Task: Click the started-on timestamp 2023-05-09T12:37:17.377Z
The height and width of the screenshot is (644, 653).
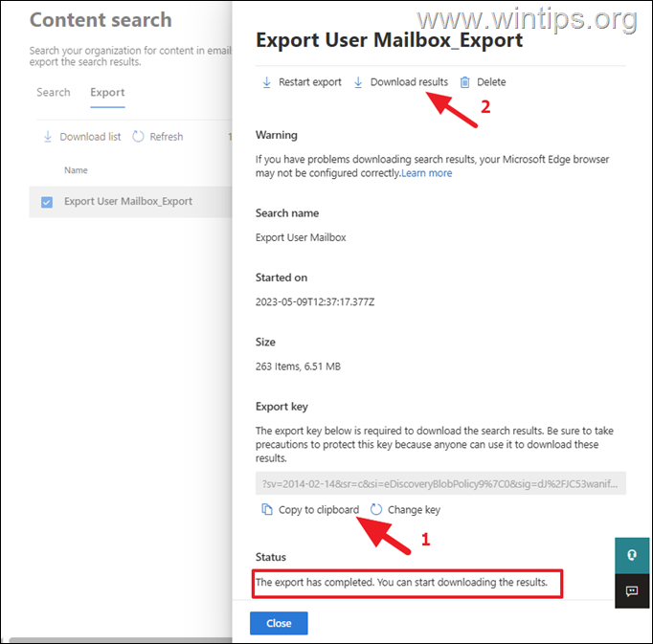Action: point(315,301)
